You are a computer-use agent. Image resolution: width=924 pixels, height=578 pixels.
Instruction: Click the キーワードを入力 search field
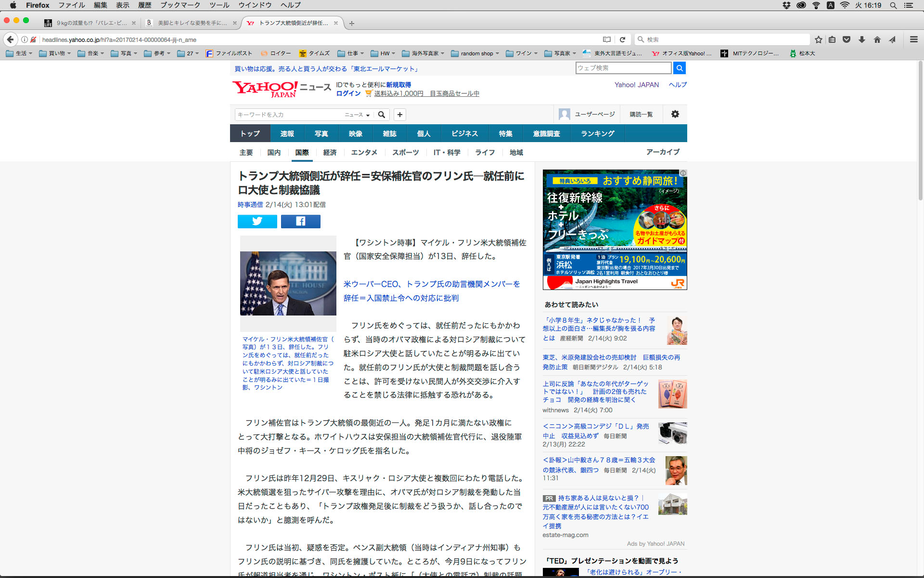click(288, 115)
